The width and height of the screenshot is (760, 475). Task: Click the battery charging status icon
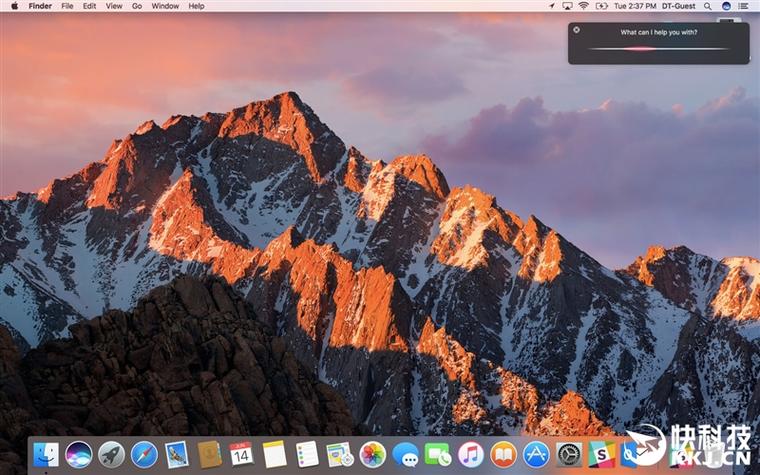(x=602, y=6)
